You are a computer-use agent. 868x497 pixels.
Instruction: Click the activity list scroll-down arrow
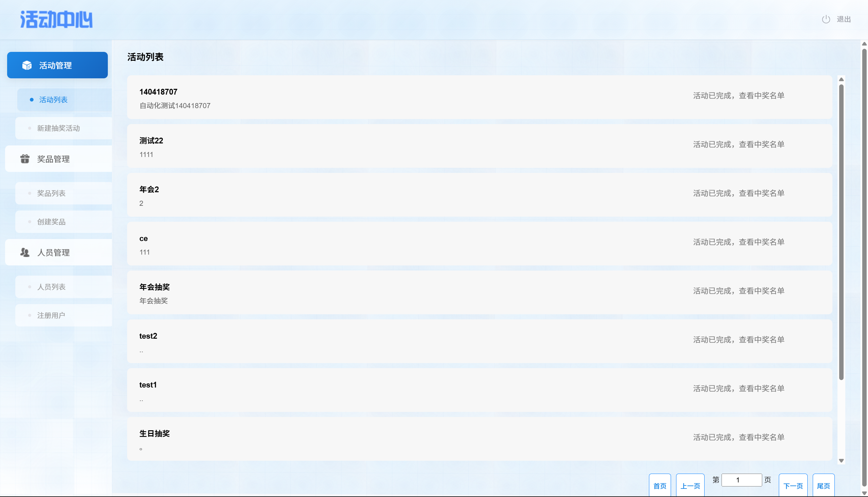pyautogui.click(x=841, y=460)
